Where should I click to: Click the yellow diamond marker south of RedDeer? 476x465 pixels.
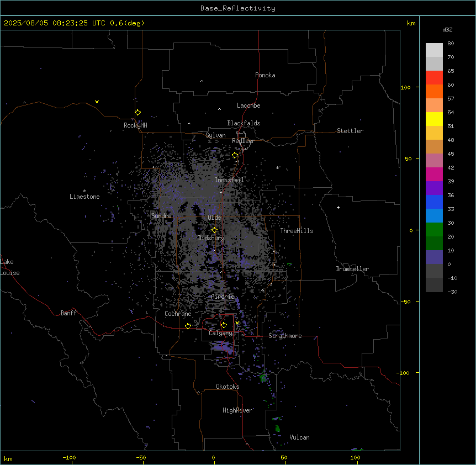[x=235, y=155]
